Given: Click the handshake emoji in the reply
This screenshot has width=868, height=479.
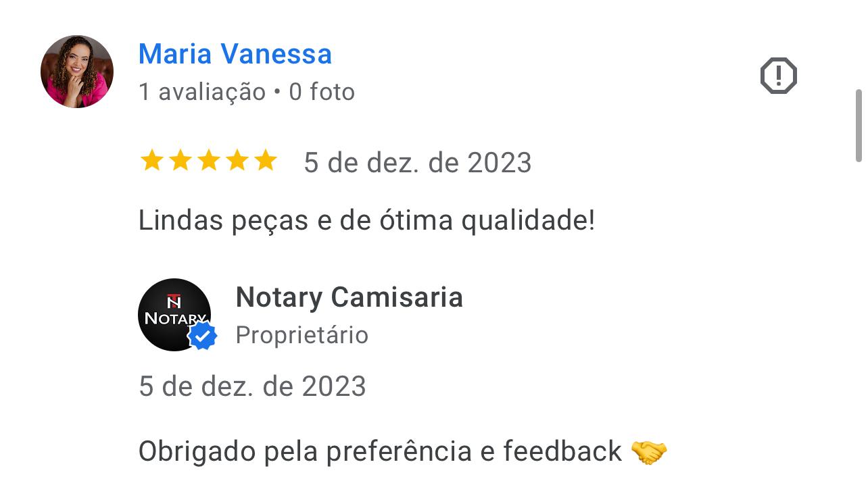Looking at the screenshot, I should point(648,452).
